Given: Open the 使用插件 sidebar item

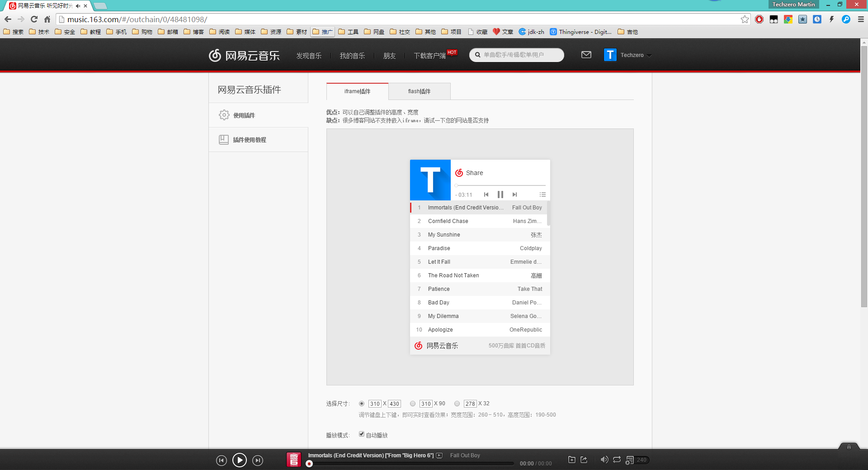Looking at the screenshot, I should click(258, 115).
